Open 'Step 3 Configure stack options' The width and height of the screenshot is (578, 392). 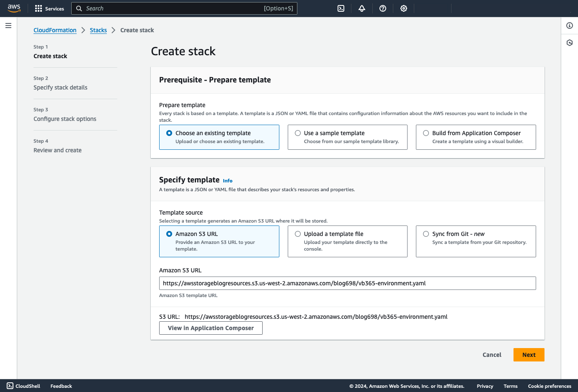click(65, 119)
